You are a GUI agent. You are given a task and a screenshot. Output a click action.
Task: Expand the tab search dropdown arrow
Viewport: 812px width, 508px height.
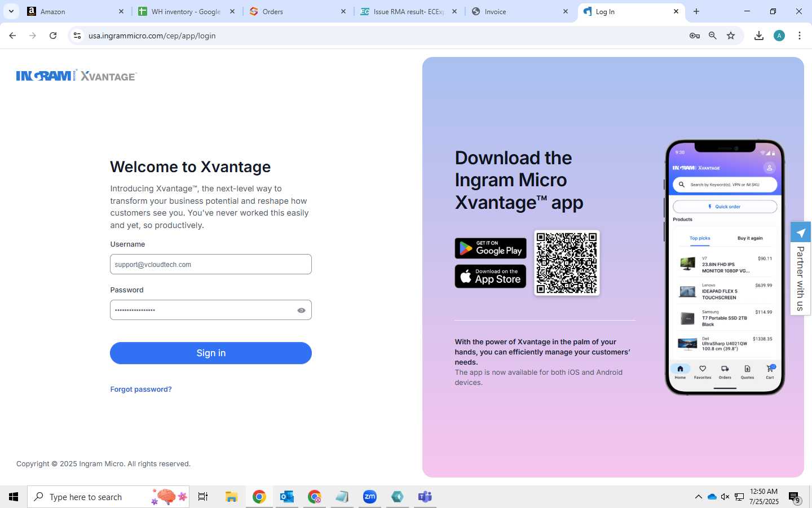[x=11, y=11]
